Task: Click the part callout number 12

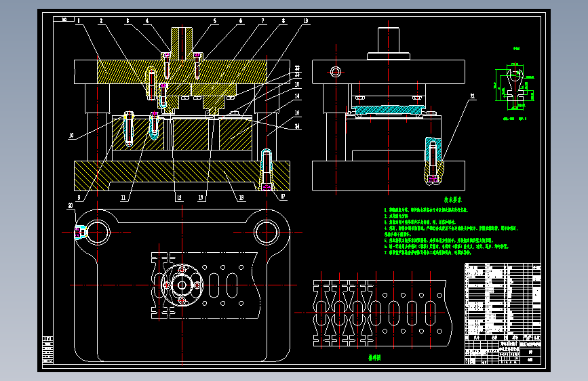Action: click(179, 198)
